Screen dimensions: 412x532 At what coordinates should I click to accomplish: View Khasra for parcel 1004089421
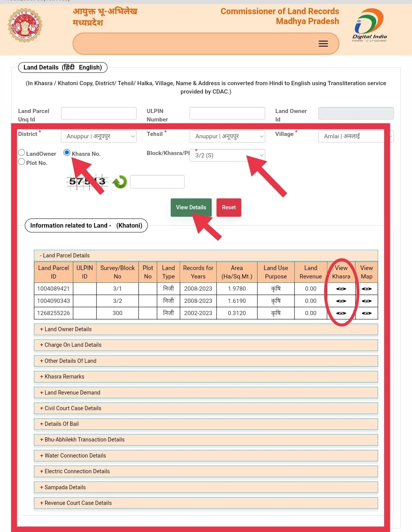341,289
